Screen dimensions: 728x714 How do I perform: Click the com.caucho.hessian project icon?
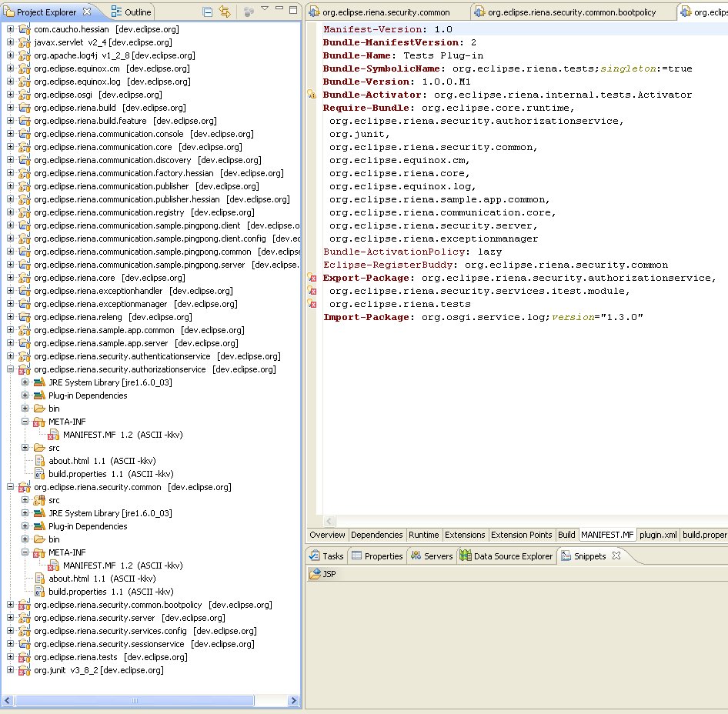pos(24,29)
